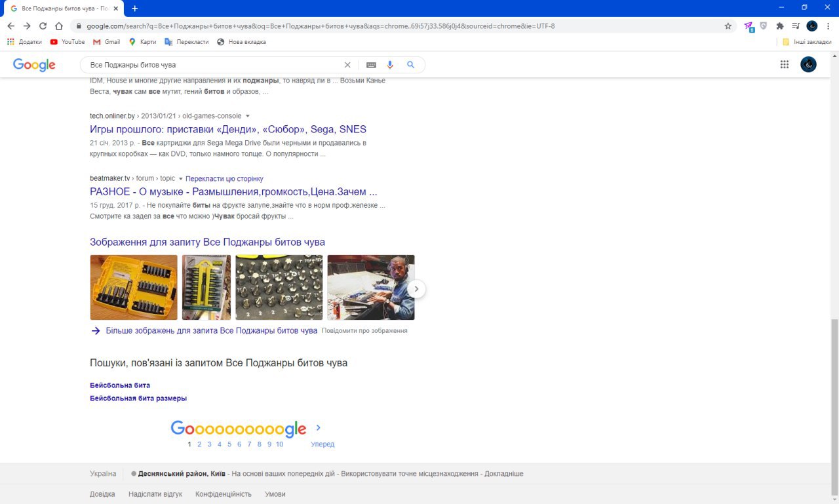This screenshot has width=839, height=504.
Task: Open the Chrome profile avatar in toolbar
Action: [811, 26]
